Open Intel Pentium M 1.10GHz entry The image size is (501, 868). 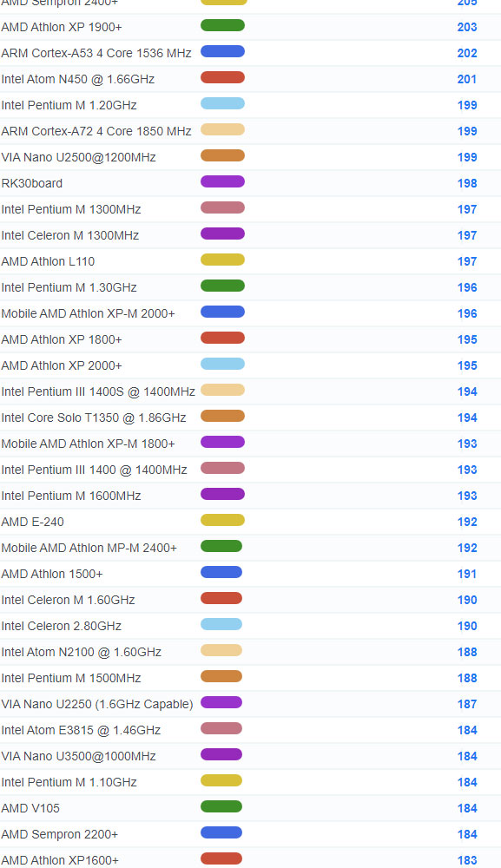pyautogui.click(x=69, y=782)
